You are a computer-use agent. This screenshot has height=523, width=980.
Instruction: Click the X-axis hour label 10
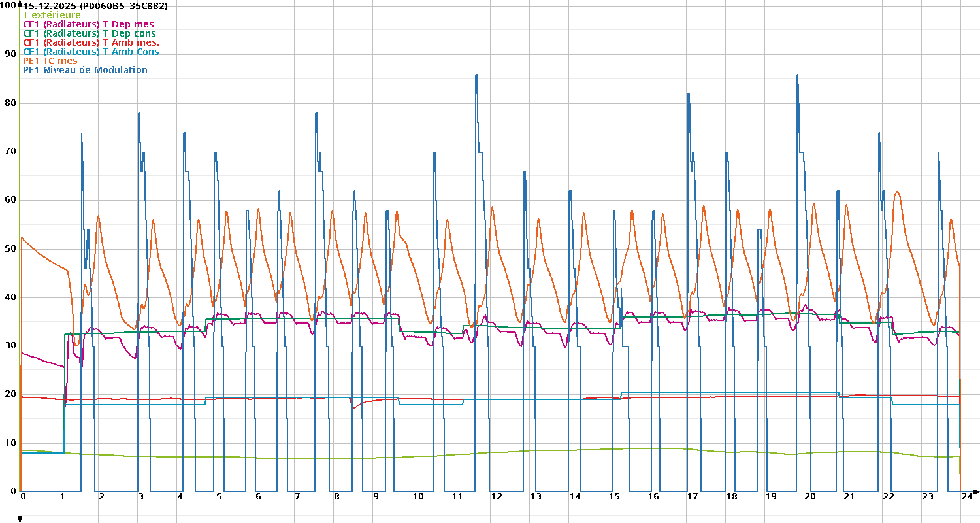(x=417, y=497)
